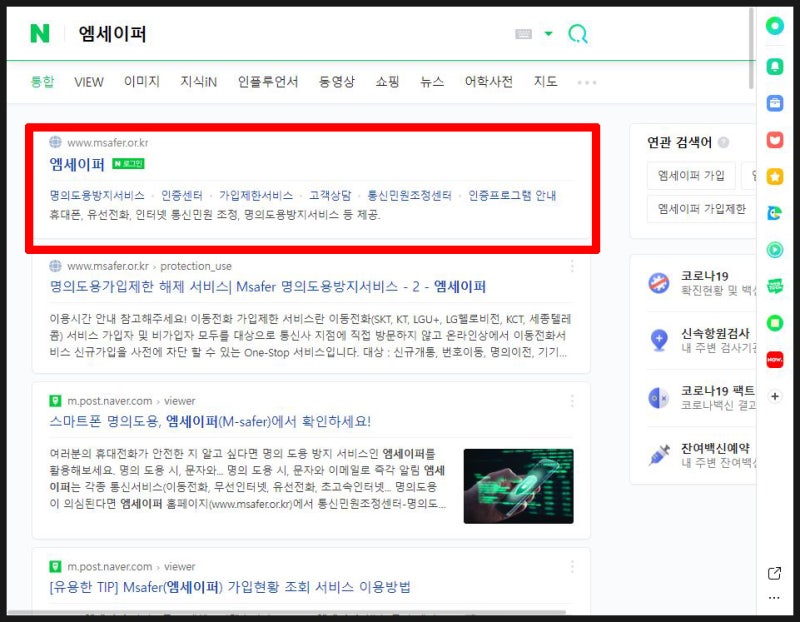Click the phone security thumbnail image
Screen dimensions: 800x622
click(518, 486)
